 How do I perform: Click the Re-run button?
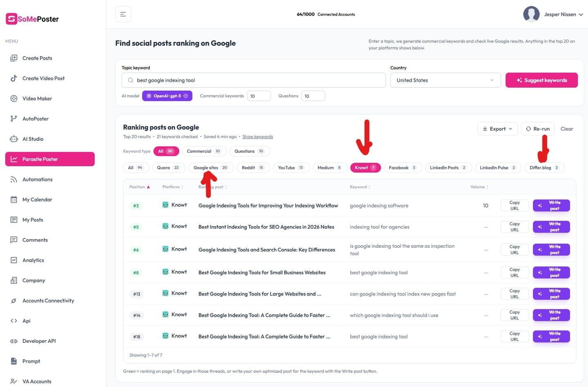click(x=538, y=129)
